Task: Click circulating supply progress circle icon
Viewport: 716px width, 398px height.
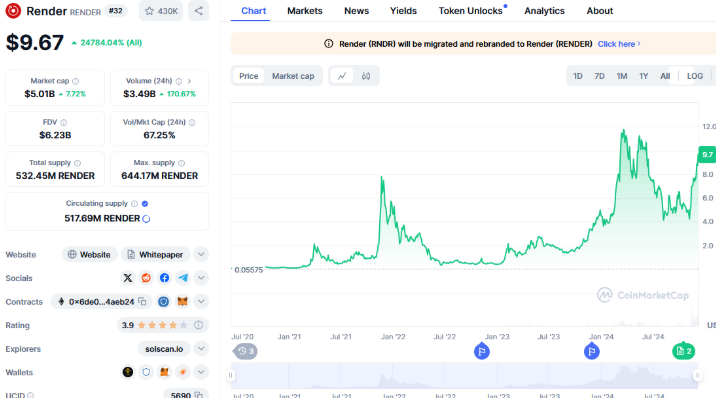Action: (146, 219)
